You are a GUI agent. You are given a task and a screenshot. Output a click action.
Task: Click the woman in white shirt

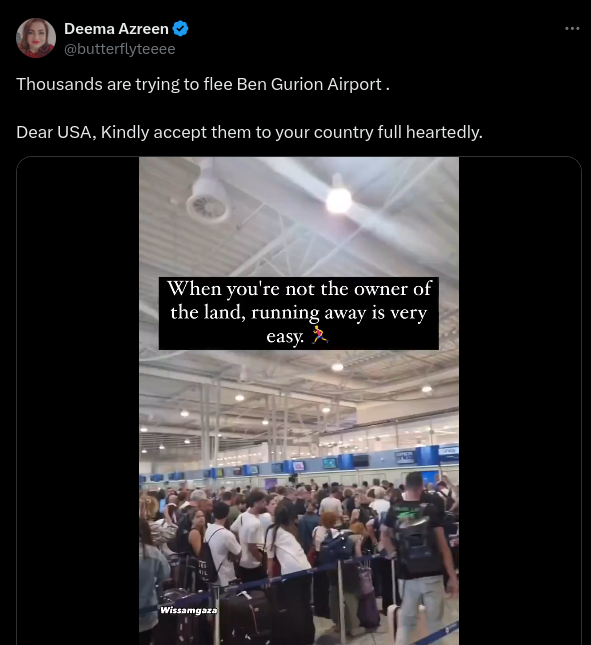287,547
